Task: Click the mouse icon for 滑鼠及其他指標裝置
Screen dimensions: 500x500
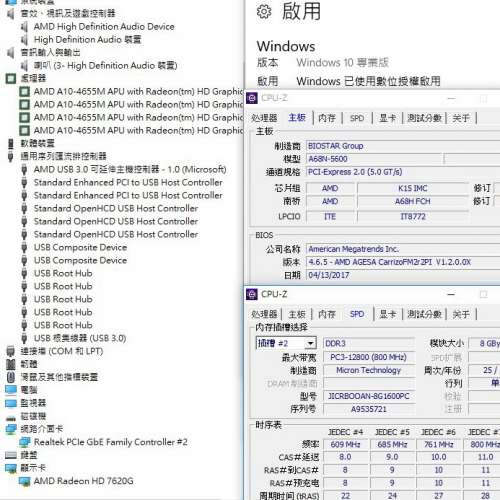Action: point(11,377)
